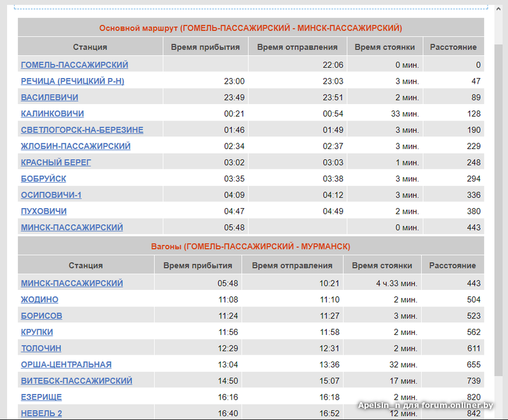Open the ГОМЕЛЬ-ПАССАЖИРСКИЙ station link
The height and width of the screenshot is (420, 508).
coord(74,65)
